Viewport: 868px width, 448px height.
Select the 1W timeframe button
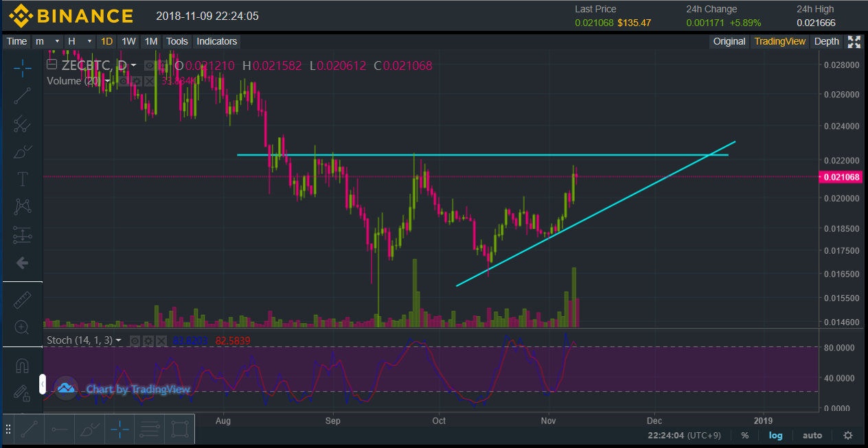128,41
